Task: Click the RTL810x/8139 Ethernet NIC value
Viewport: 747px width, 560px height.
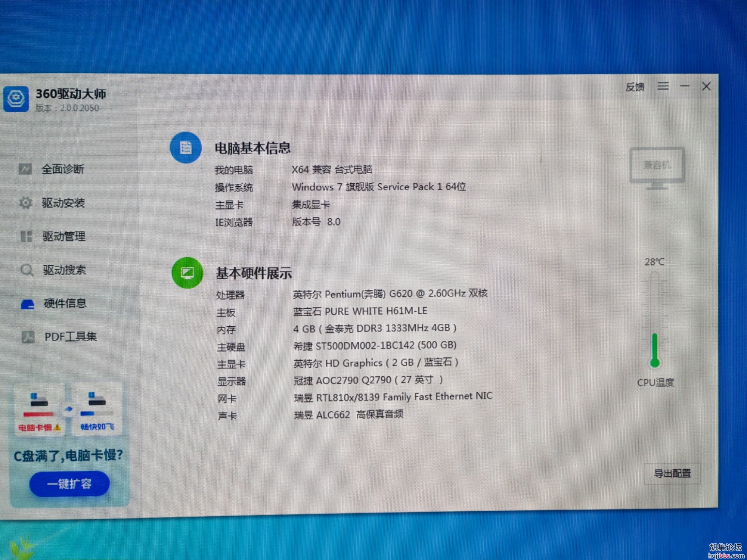Action: coord(393,397)
